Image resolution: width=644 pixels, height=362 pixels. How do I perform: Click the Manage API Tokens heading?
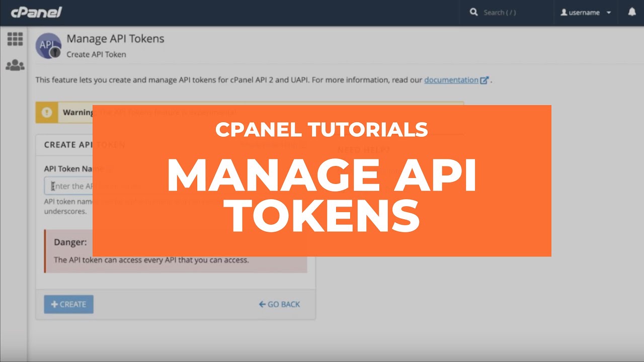(x=115, y=39)
